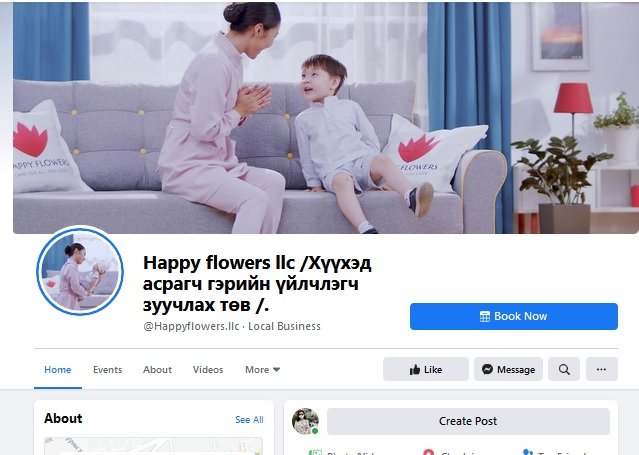The height and width of the screenshot is (455, 639).
Task: Go to the Videos tab
Action: 208,369
